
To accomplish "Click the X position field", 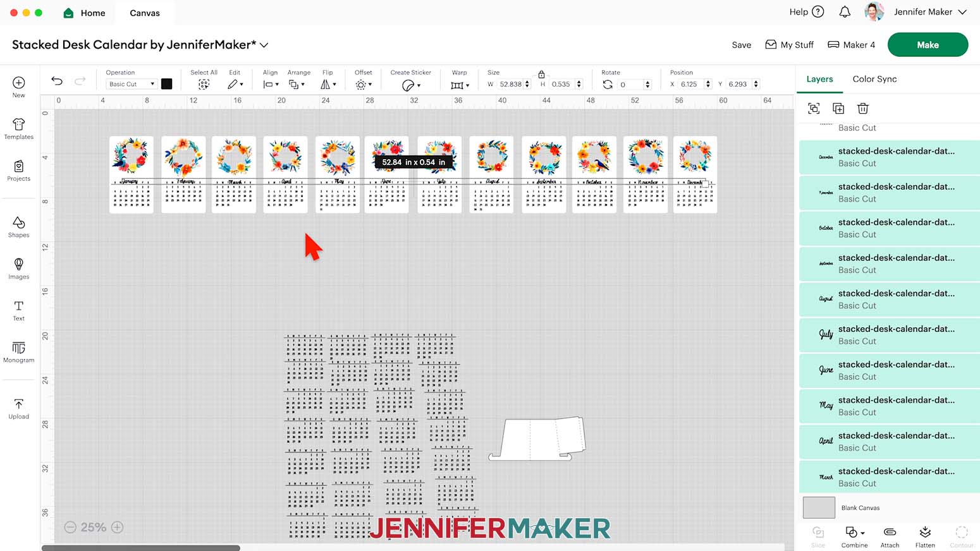I will click(690, 84).
